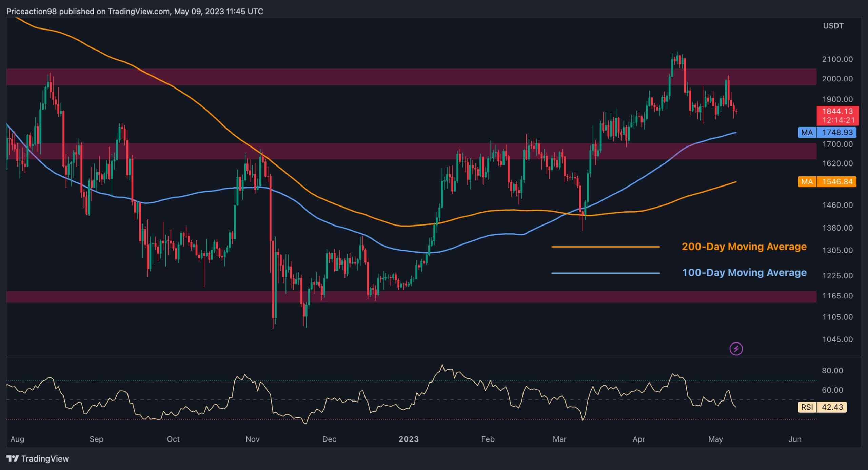Click the RSI 42.43 indicator label
868x470 pixels.
click(822, 408)
